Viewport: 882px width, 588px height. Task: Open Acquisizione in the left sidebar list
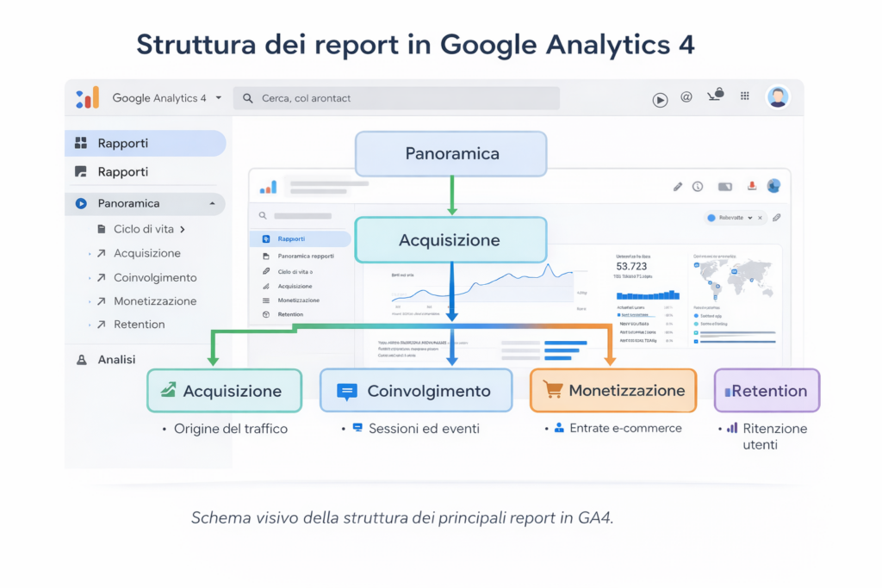[146, 253]
